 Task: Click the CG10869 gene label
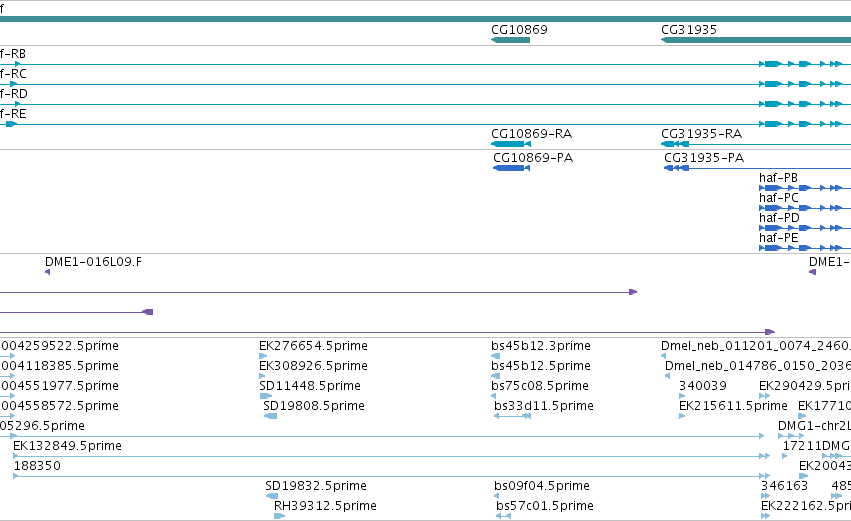click(519, 29)
